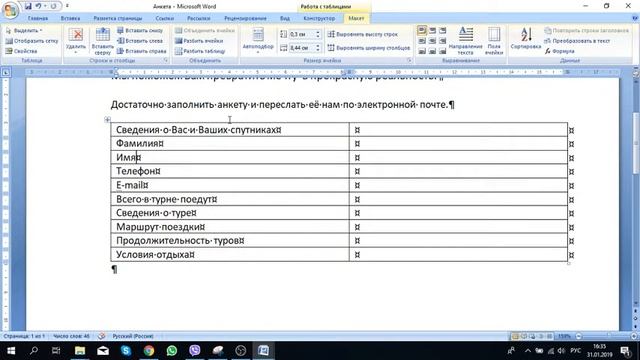Click the column width field showing 8,44 см
The image size is (640, 360).
301,48
